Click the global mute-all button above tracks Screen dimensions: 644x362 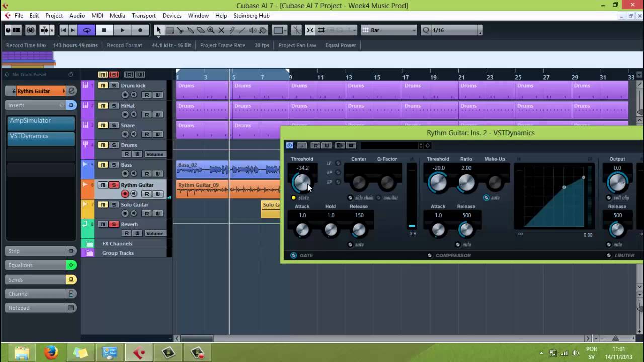coord(103,75)
